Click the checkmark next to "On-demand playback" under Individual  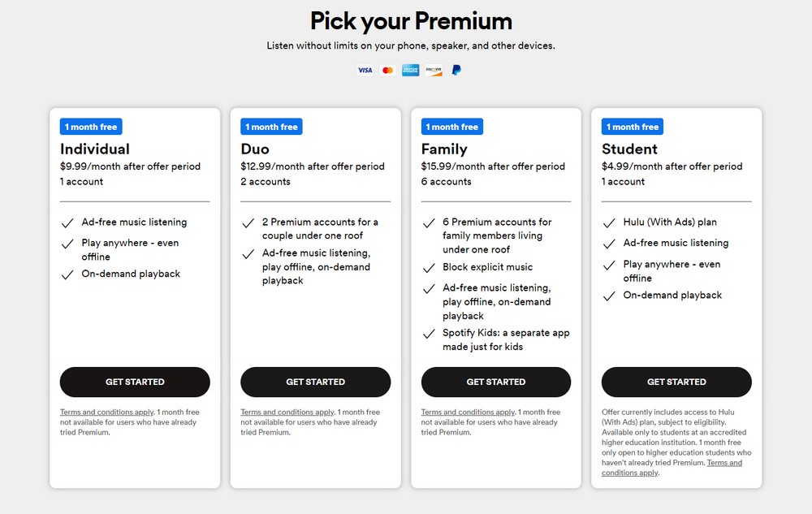[68, 274]
